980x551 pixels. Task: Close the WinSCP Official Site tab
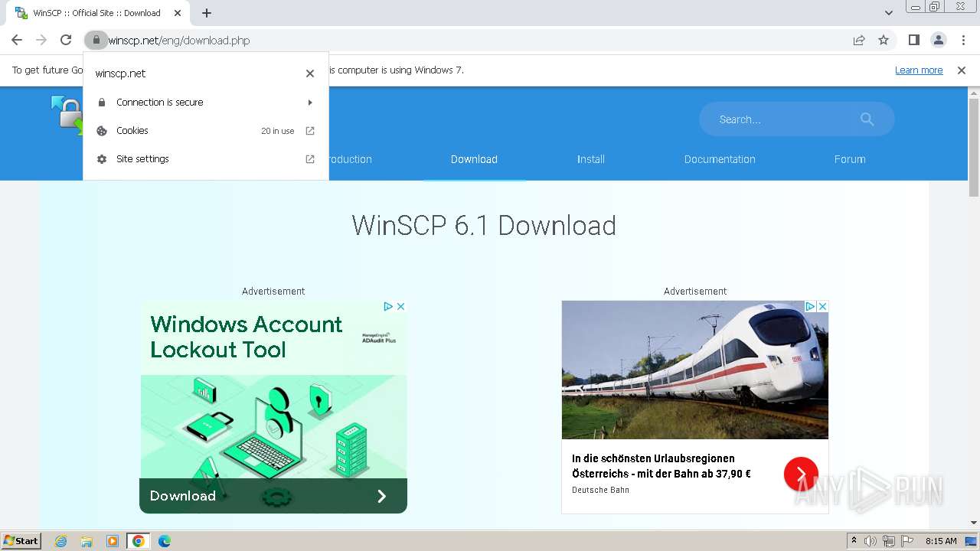(178, 13)
